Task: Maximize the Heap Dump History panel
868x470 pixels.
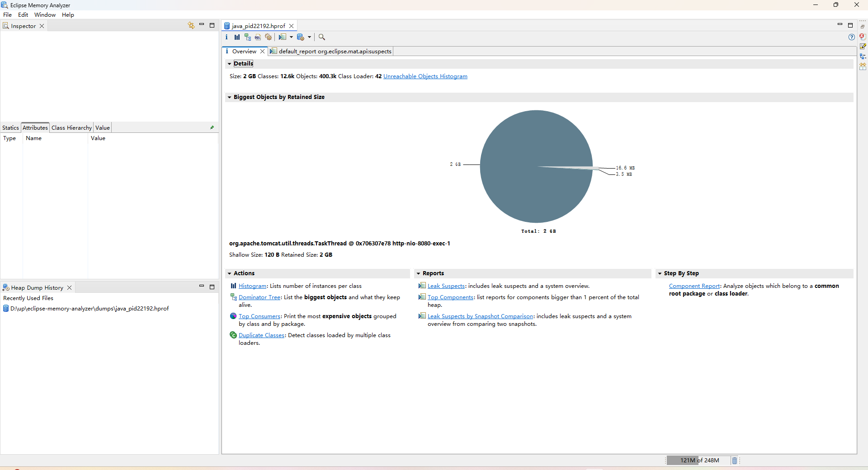Action: 212,287
